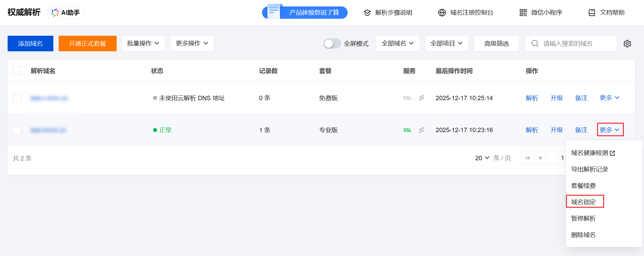The image size is (644, 256).
Task: Focus the 请输入搜索的域名 search field
Action: click(x=571, y=44)
